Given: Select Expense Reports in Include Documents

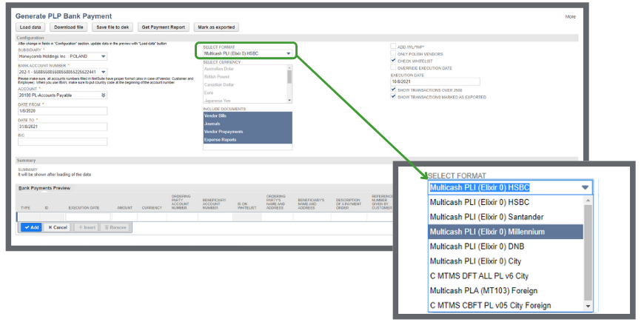Looking at the screenshot, I should click(248, 140).
